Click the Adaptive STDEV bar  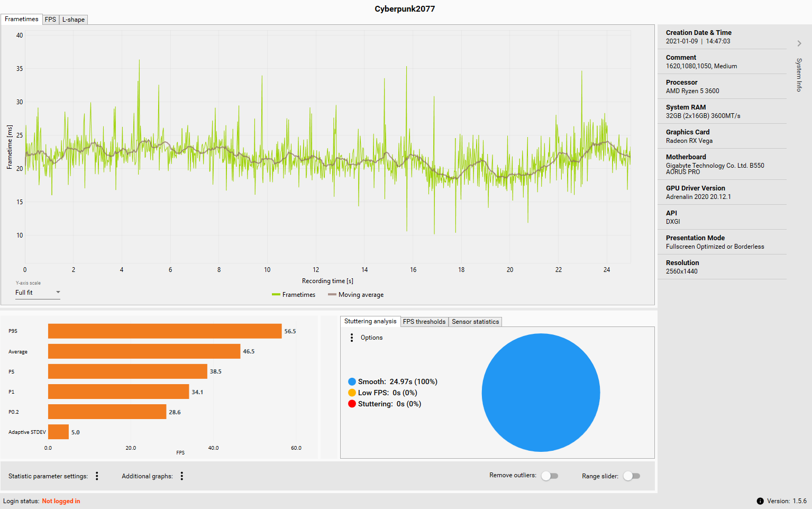pyautogui.click(x=58, y=432)
